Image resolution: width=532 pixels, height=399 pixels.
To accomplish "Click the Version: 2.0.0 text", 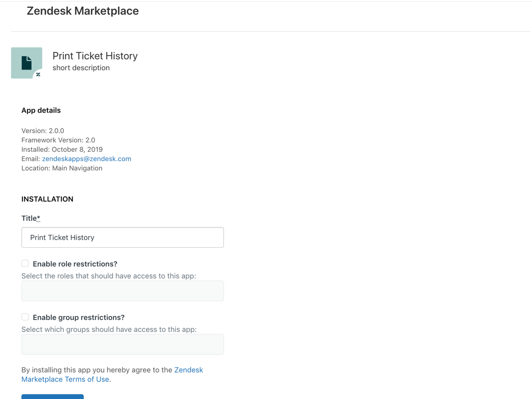I will tap(43, 131).
